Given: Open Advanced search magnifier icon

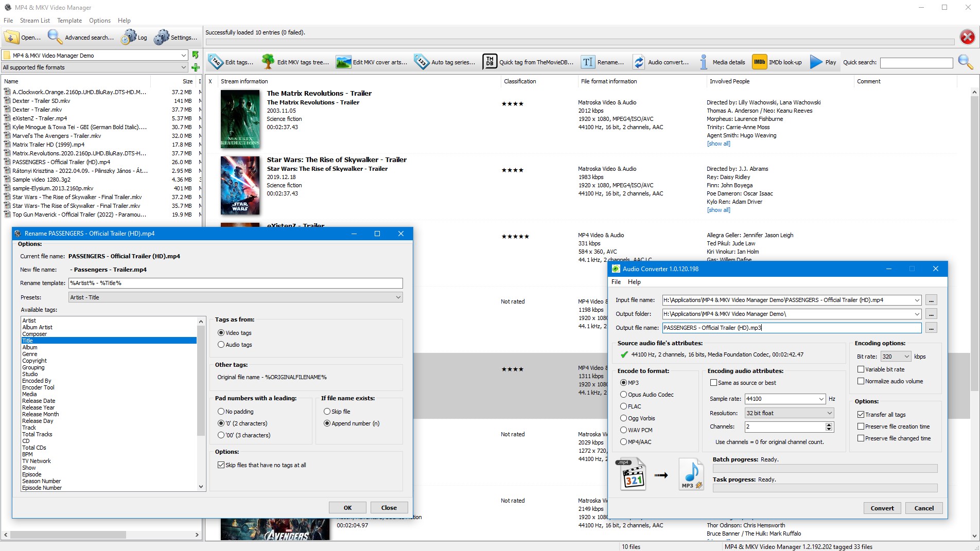Looking at the screenshot, I should pyautogui.click(x=55, y=37).
